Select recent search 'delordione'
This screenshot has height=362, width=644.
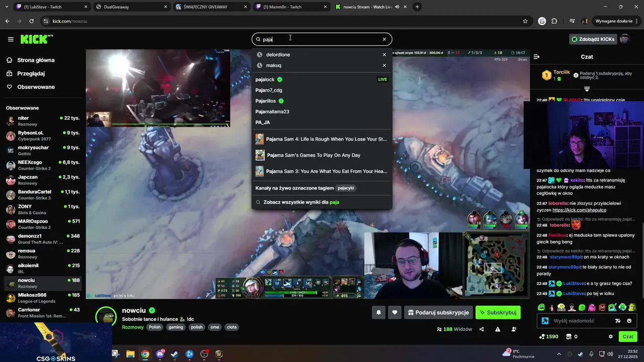(x=278, y=55)
